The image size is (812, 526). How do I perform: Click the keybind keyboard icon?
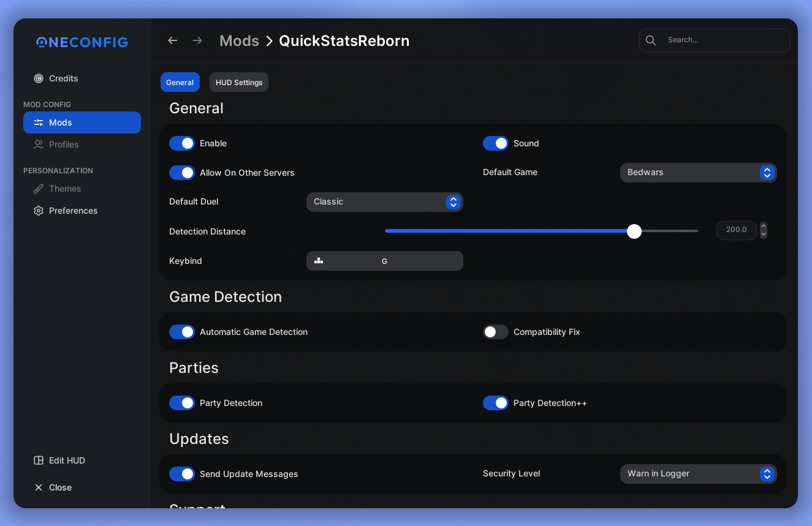(x=319, y=261)
